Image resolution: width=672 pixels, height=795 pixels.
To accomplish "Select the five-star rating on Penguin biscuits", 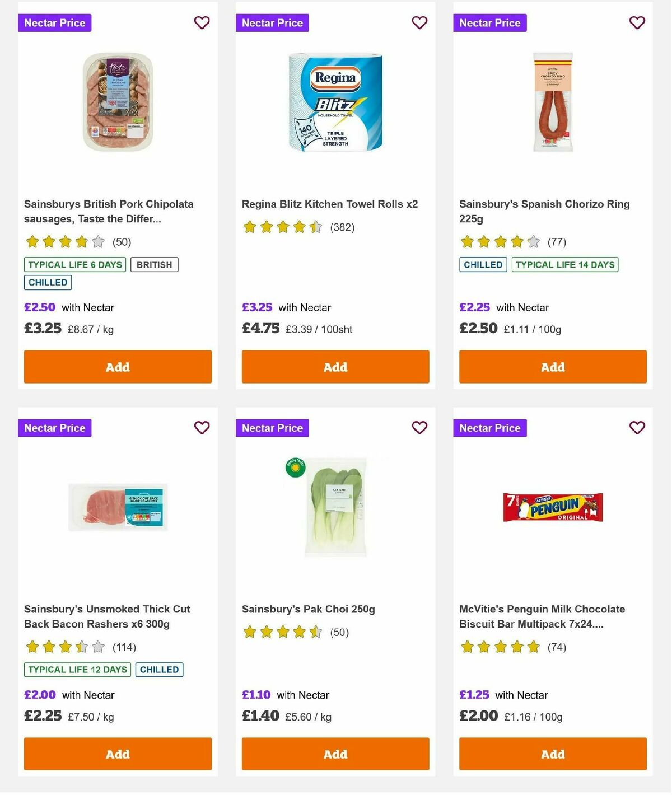I will click(501, 647).
